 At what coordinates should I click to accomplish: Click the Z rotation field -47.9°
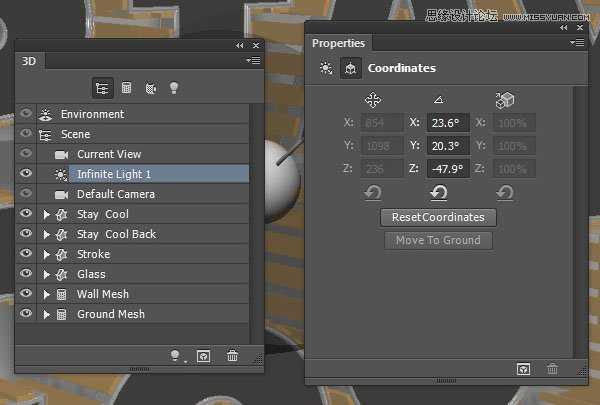pos(448,169)
